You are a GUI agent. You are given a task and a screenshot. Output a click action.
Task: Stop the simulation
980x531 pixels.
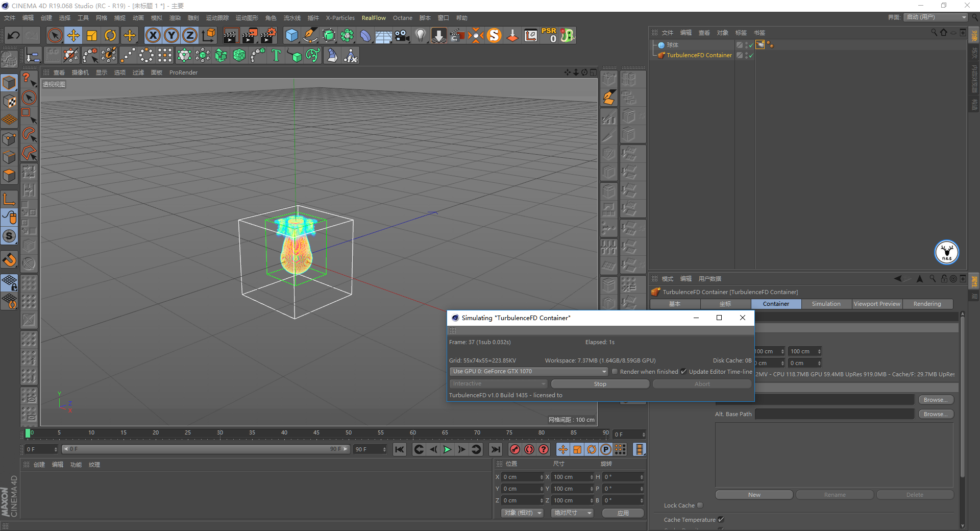(600, 384)
